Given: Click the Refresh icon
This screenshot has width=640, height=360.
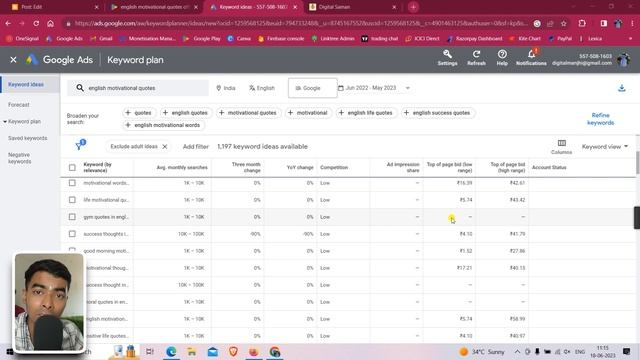Looking at the screenshot, I should point(476,58).
